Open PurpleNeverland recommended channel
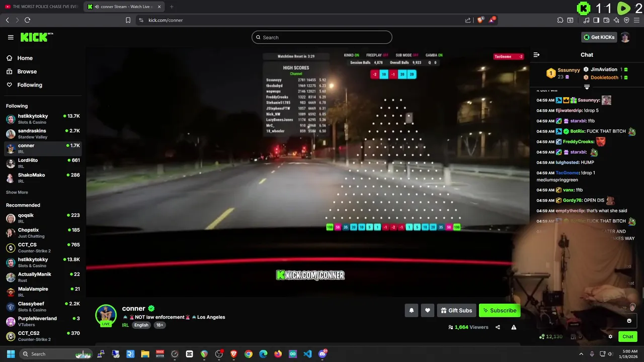Viewport: 644px width, 362px height. coord(43,321)
